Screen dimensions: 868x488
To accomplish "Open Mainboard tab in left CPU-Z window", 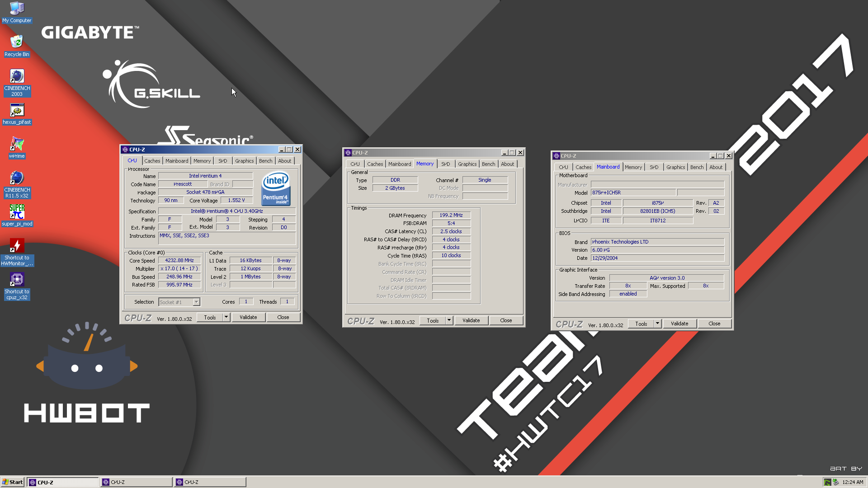I will 177,161.
